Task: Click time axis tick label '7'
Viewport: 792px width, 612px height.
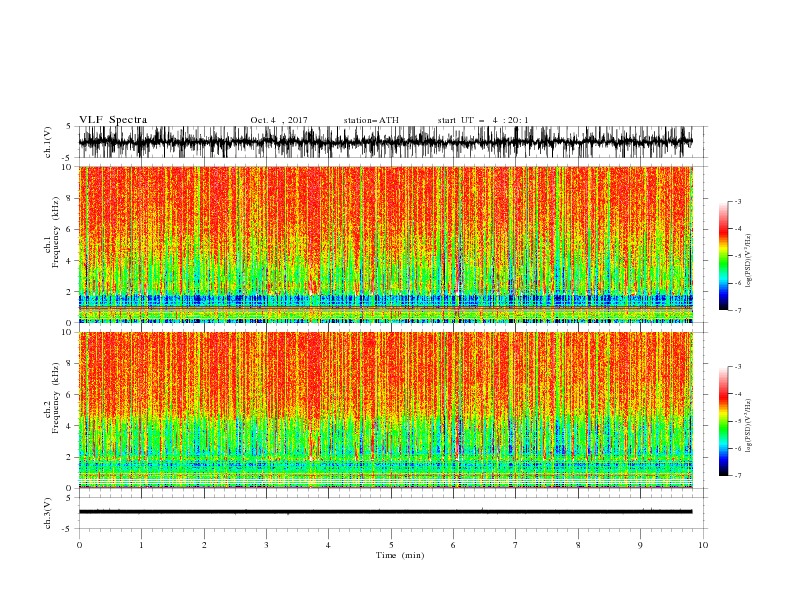Action: tap(516, 545)
